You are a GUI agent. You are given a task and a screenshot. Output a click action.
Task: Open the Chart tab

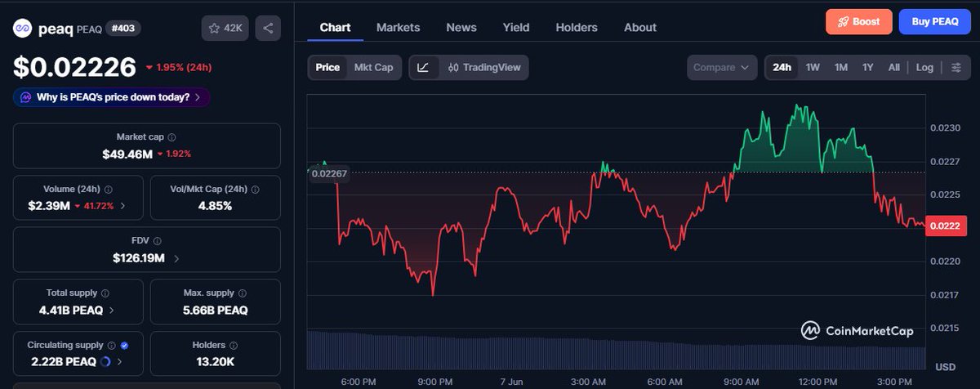point(335,27)
